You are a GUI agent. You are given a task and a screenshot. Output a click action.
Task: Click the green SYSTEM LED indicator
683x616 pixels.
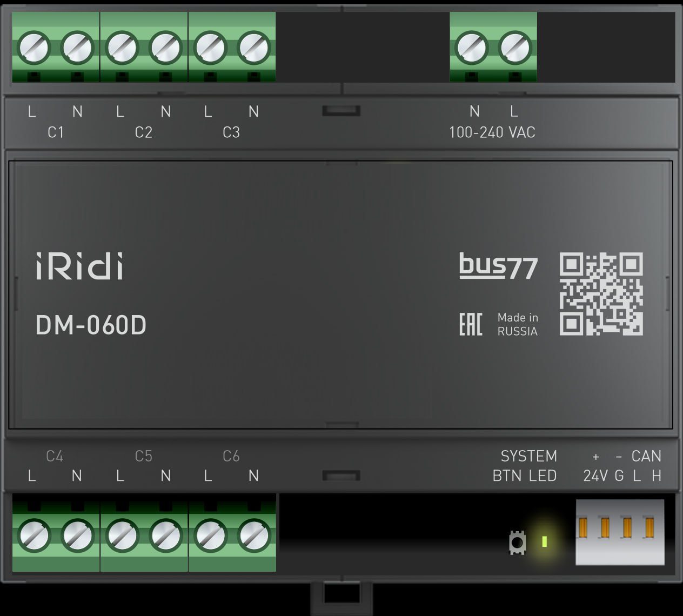pos(544,541)
